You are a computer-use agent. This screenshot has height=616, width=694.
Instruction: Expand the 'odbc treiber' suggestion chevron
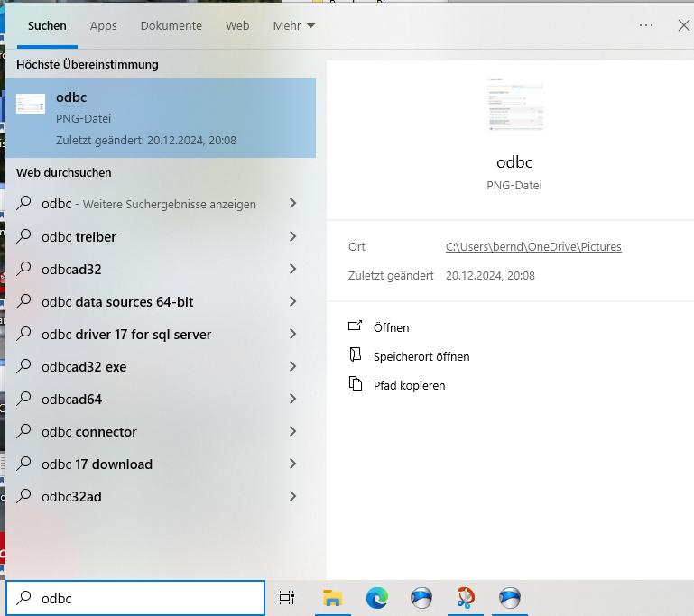coord(292,236)
